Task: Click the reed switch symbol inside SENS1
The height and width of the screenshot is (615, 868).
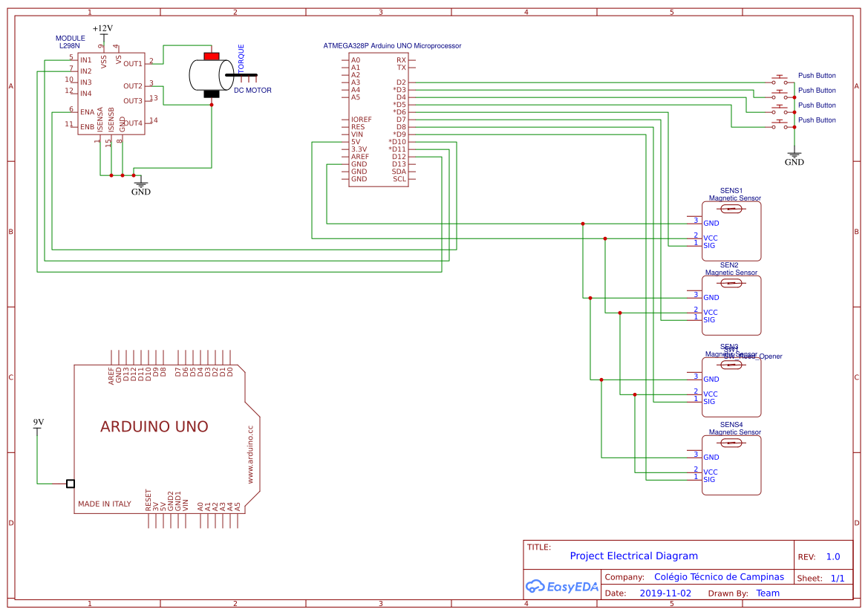Action: pyautogui.click(x=731, y=209)
